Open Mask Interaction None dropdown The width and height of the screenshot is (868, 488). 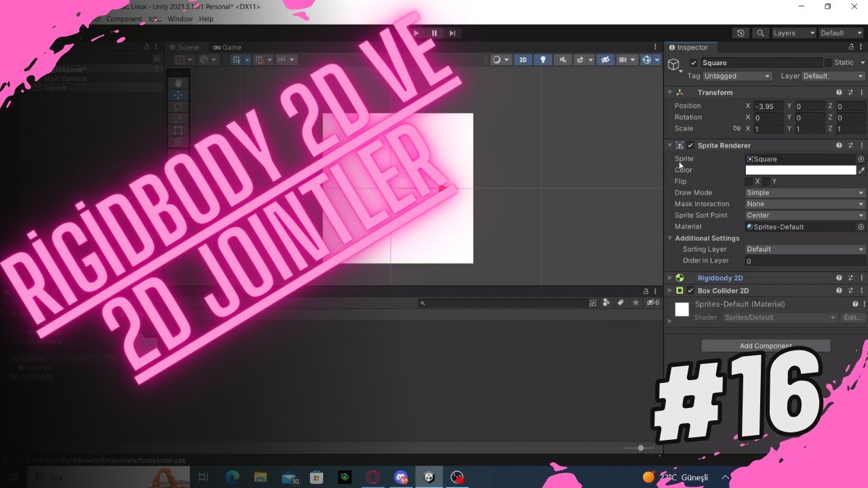point(806,204)
